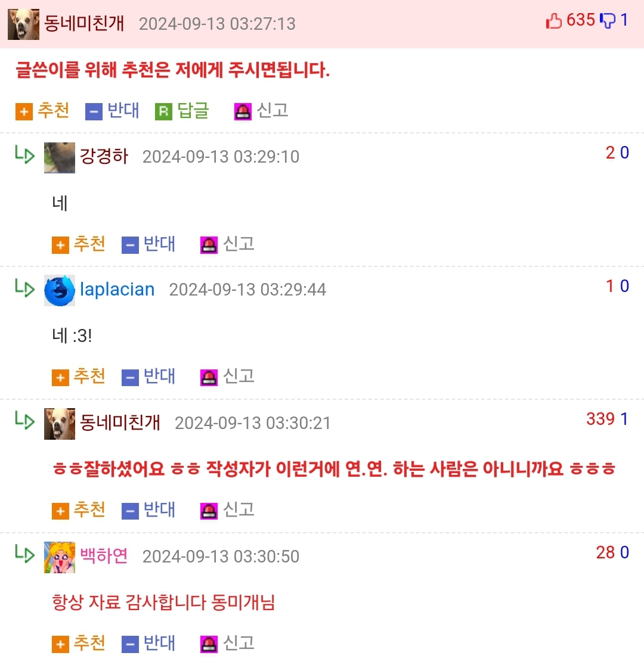644x662 pixels.
Task: Click the siren 신고 icon on top comment
Action: tap(243, 112)
